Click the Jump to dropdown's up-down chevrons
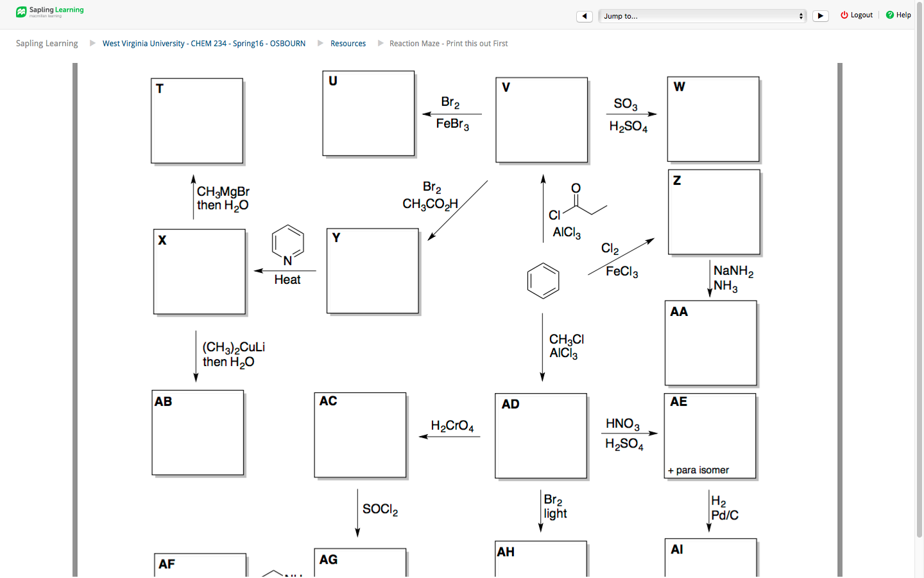Screen dimensions: 924x578 [800, 15]
